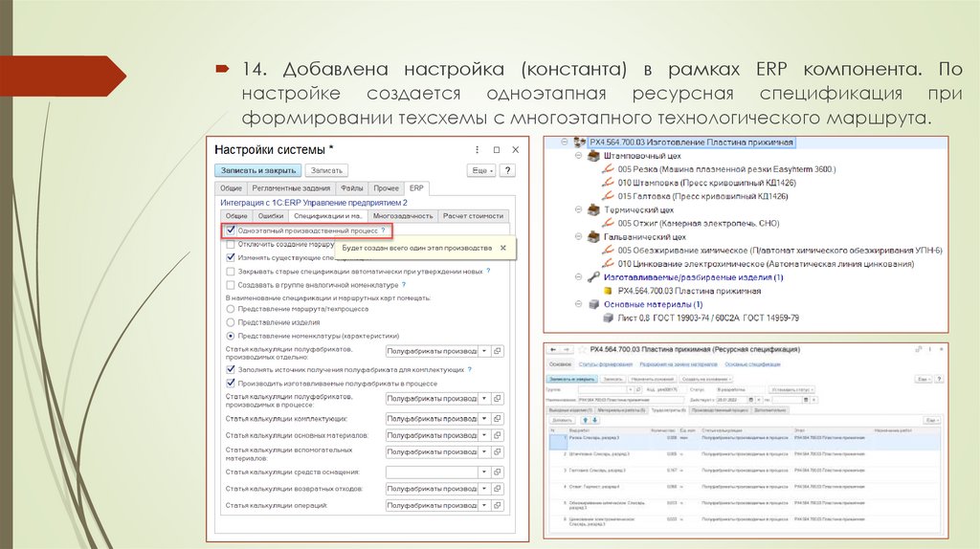Click wrench icon of Изготавливаемые/разбираемые изделия
Screen dimensions: 980x549
pyautogui.click(x=592, y=276)
